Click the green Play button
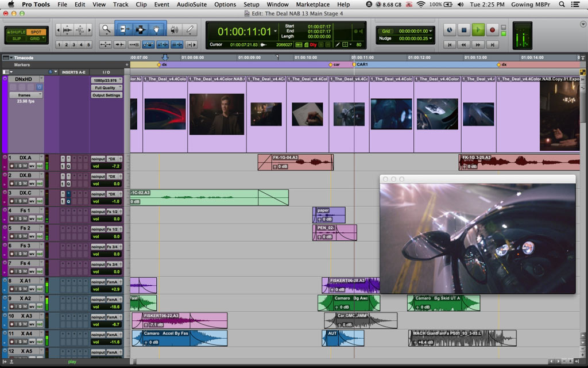This screenshot has height=368, width=588. pos(478,30)
